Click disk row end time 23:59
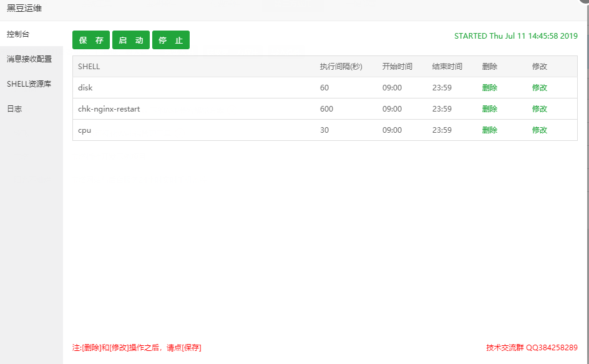This screenshot has height=364, width=589. click(x=442, y=88)
